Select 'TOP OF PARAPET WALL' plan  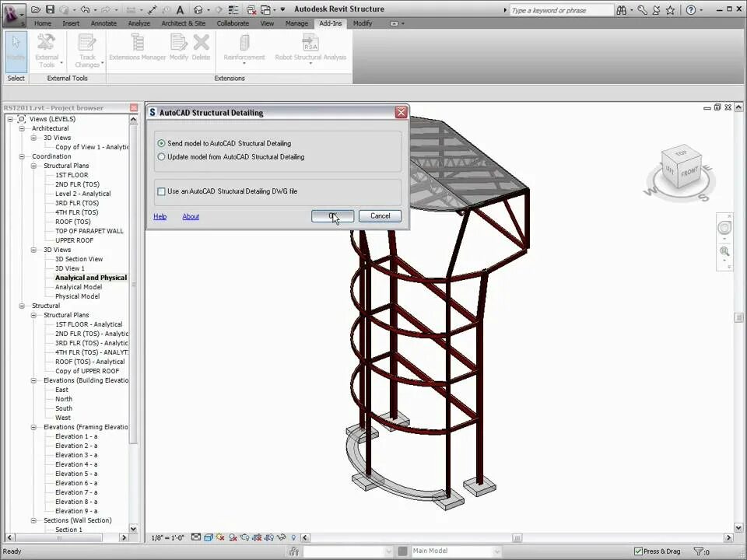89,231
